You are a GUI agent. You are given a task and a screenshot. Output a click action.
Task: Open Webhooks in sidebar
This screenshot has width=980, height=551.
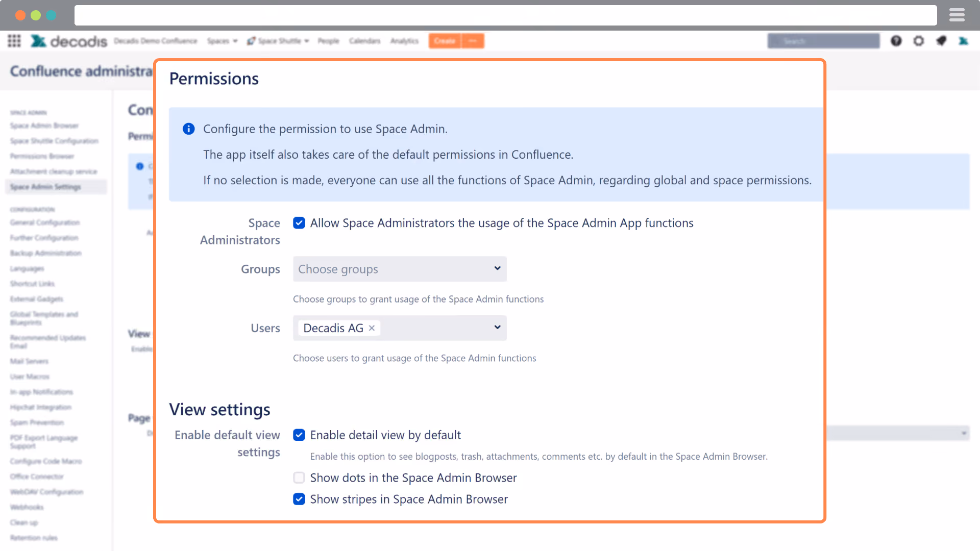tap(27, 507)
